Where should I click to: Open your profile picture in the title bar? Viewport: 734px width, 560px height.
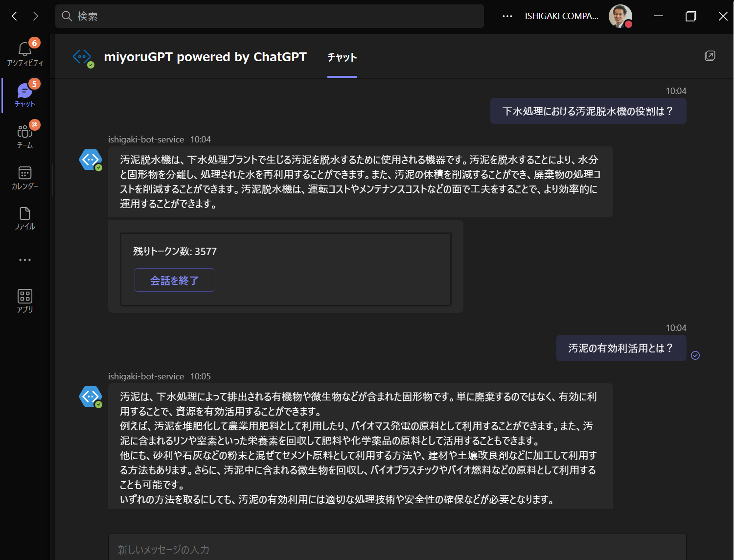pos(620,16)
